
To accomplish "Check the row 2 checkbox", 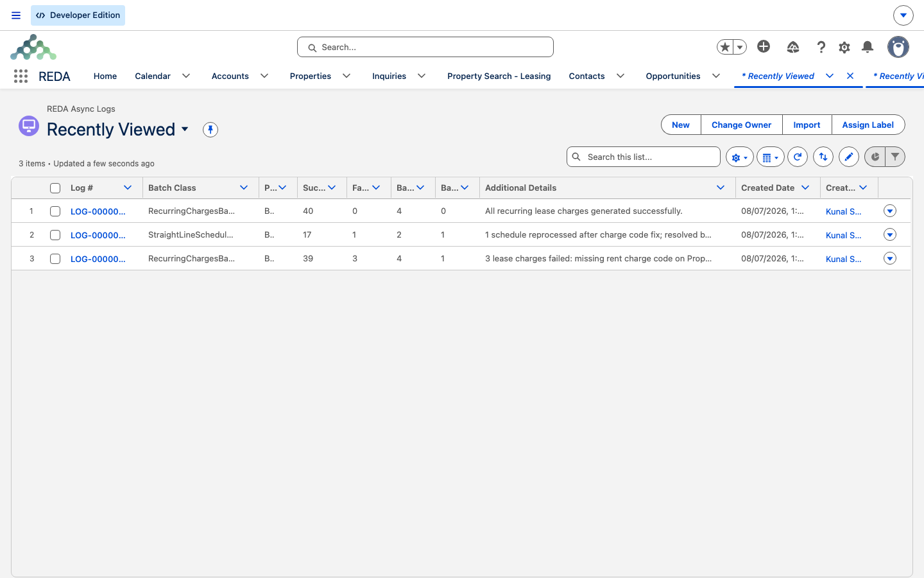I will click(x=55, y=235).
